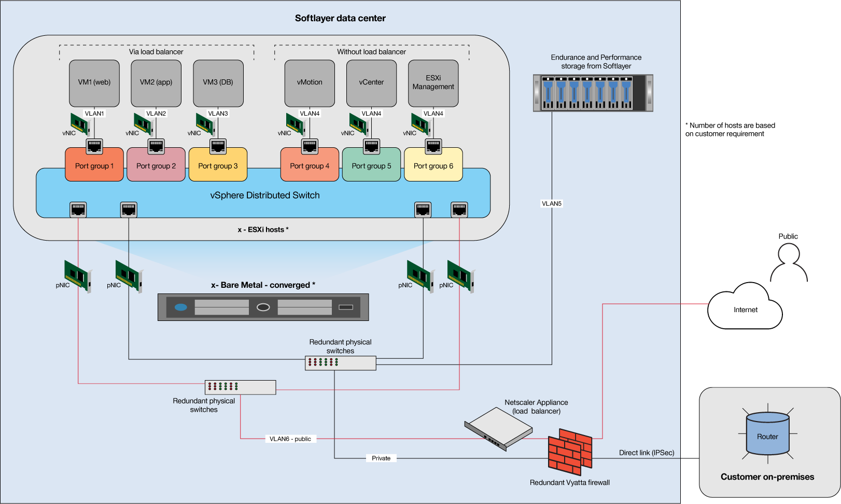Select the ESXi Management box
Viewport: 841px width, 504px height.
433,83
